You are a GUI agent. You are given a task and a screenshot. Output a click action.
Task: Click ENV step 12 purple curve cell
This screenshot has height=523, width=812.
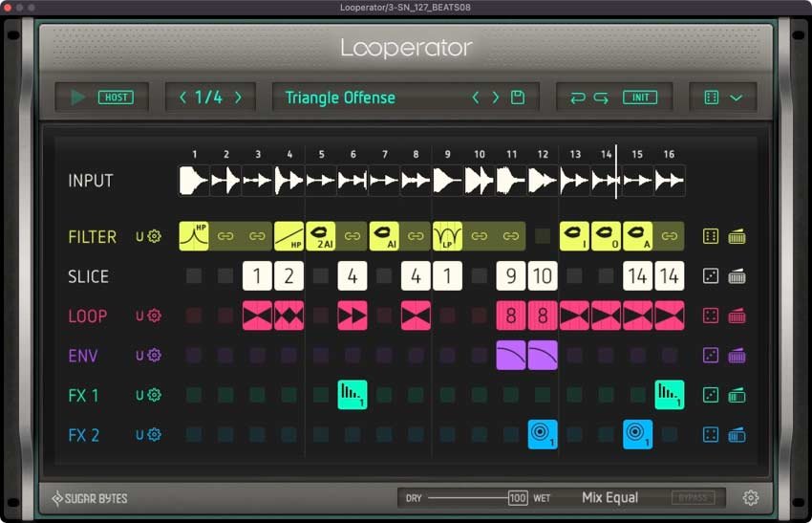coord(543,356)
